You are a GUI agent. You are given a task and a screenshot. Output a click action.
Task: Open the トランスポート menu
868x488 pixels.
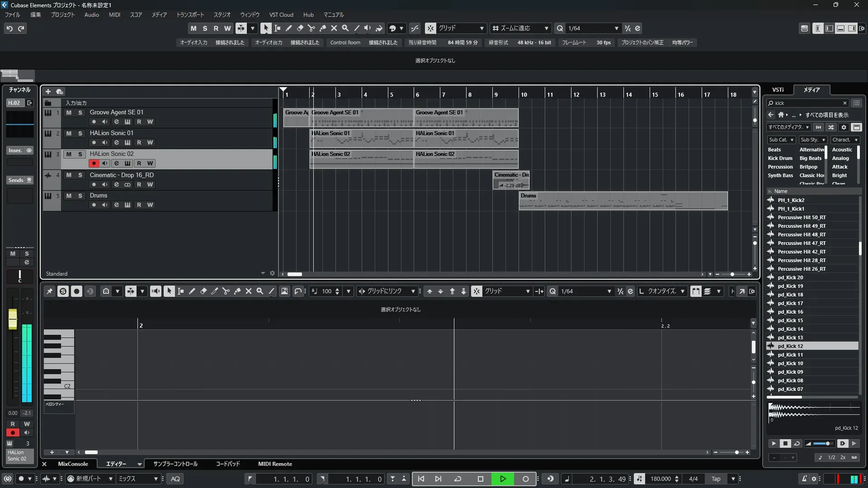click(190, 15)
